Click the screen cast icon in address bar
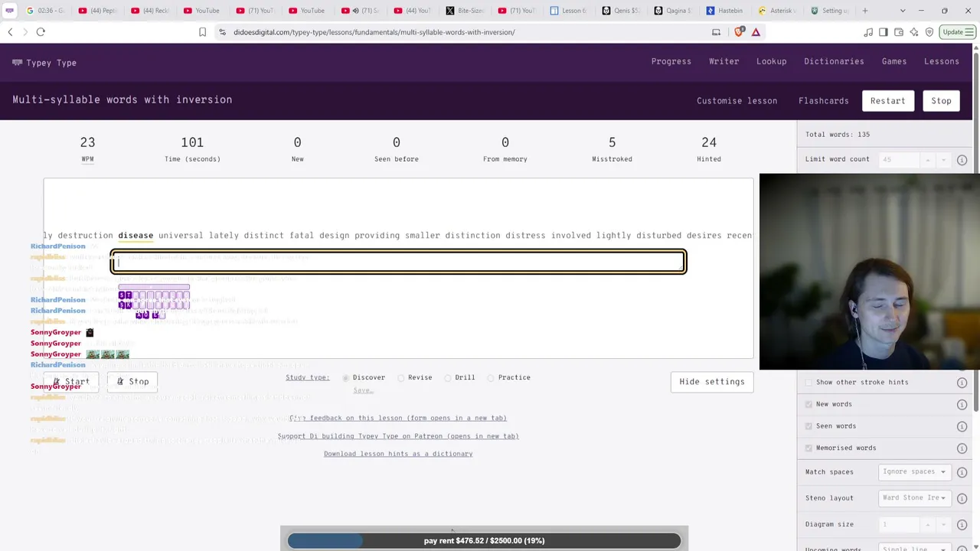980x551 pixels. click(716, 32)
